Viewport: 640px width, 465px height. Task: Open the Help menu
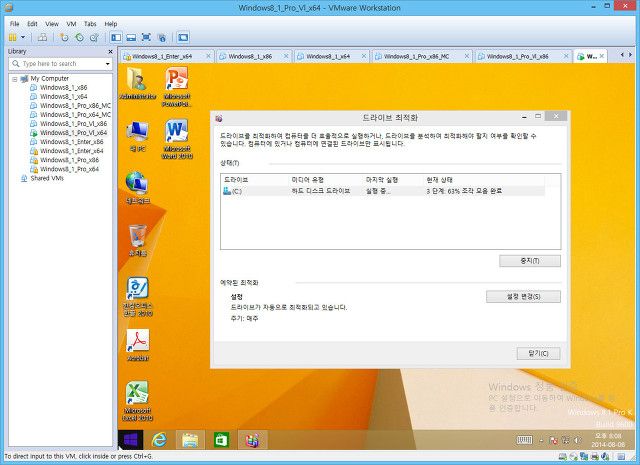pyautogui.click(x=111, y=24)
